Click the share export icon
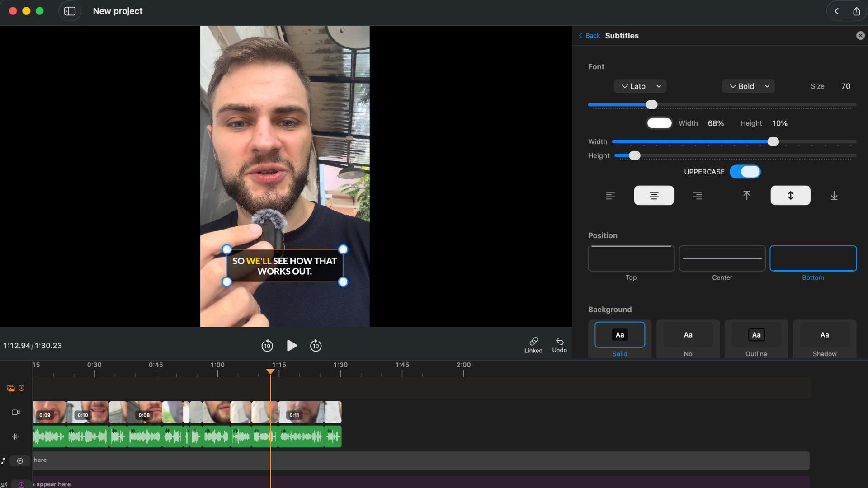This screenshot has width=868, height=488. 856,11
